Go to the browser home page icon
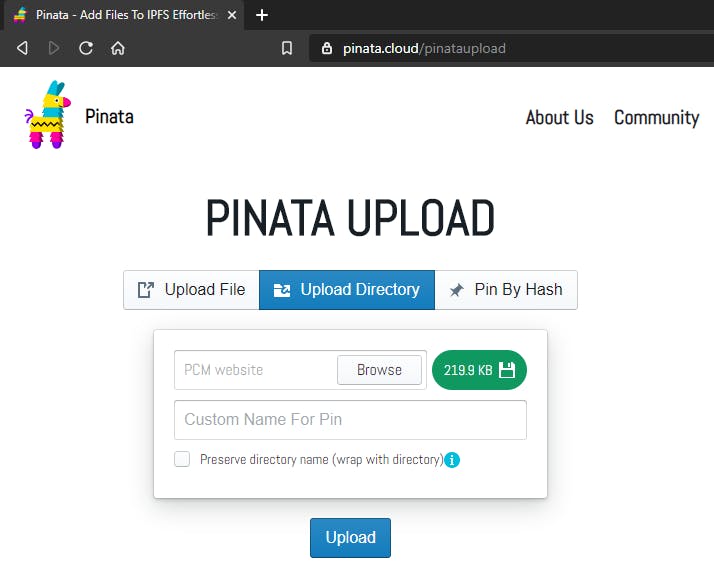 [117, 48]
